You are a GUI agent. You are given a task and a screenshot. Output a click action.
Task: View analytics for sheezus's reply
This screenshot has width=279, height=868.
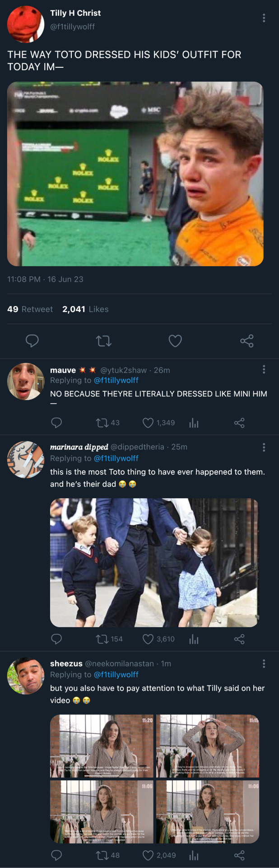click(x=194, y=855)
